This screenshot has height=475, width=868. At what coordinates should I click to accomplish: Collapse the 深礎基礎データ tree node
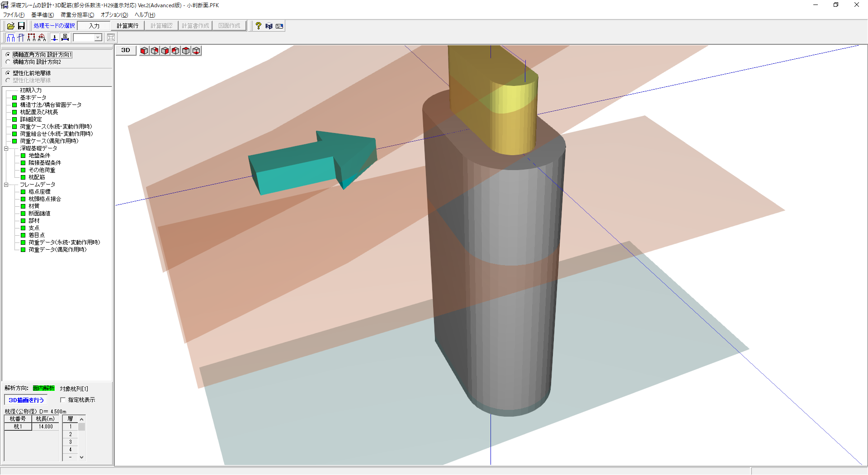[6, 148]
